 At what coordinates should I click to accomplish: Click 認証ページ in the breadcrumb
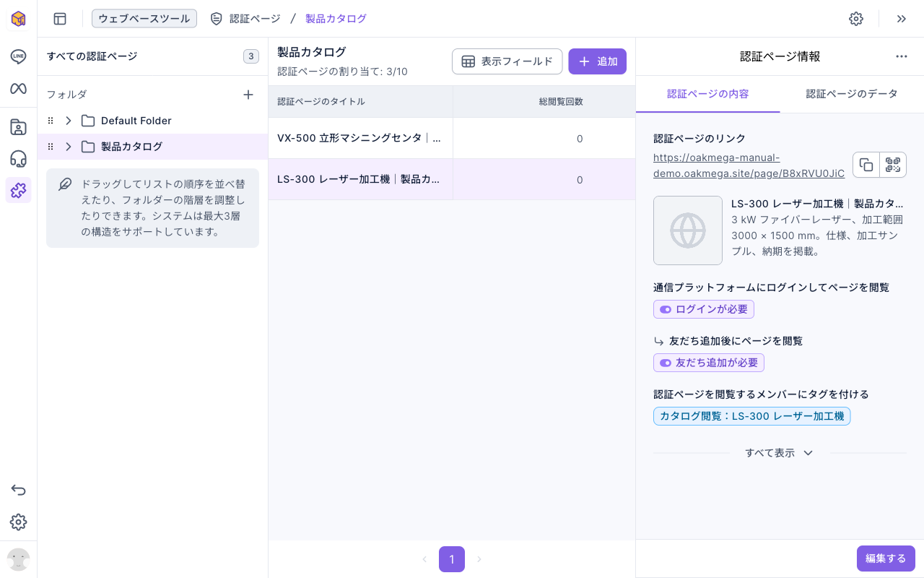click(245, 19)
